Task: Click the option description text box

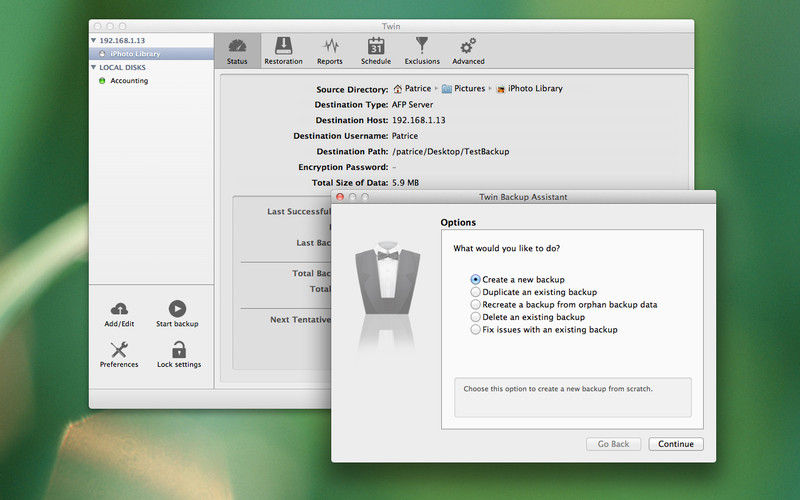Action: click(x=572, y=397)
